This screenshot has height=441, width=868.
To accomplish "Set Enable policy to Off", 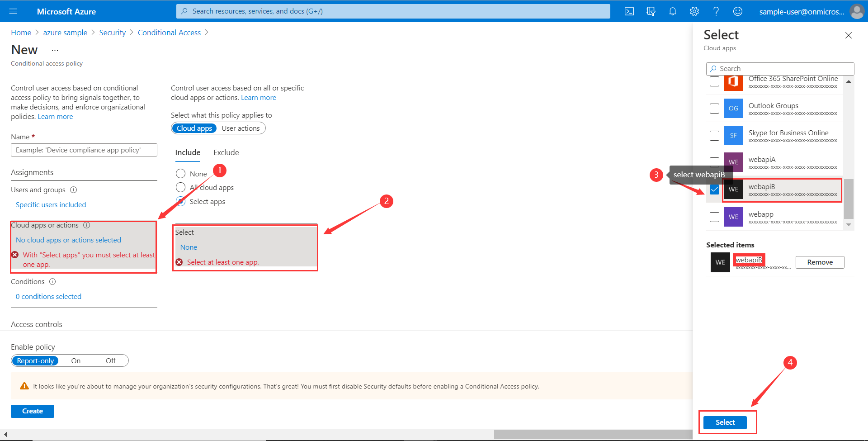I will tap(111, 361).
